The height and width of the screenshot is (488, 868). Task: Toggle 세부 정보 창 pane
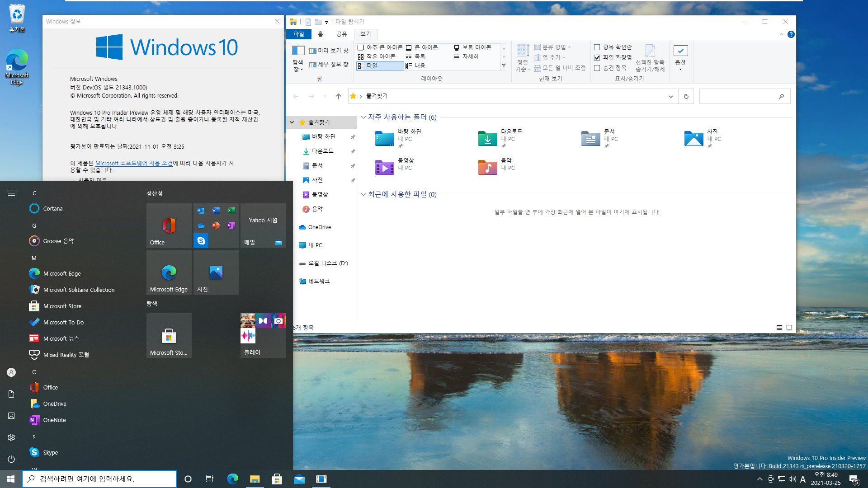[x=329, y=65]
